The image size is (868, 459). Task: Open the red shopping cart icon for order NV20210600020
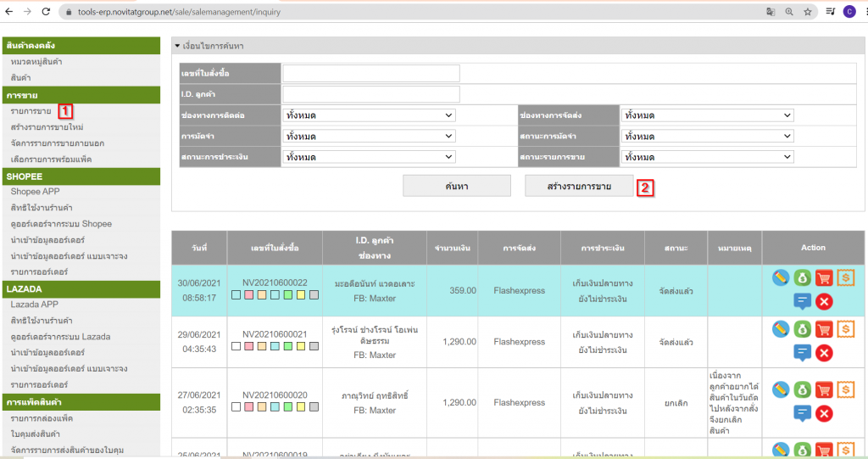824,389
